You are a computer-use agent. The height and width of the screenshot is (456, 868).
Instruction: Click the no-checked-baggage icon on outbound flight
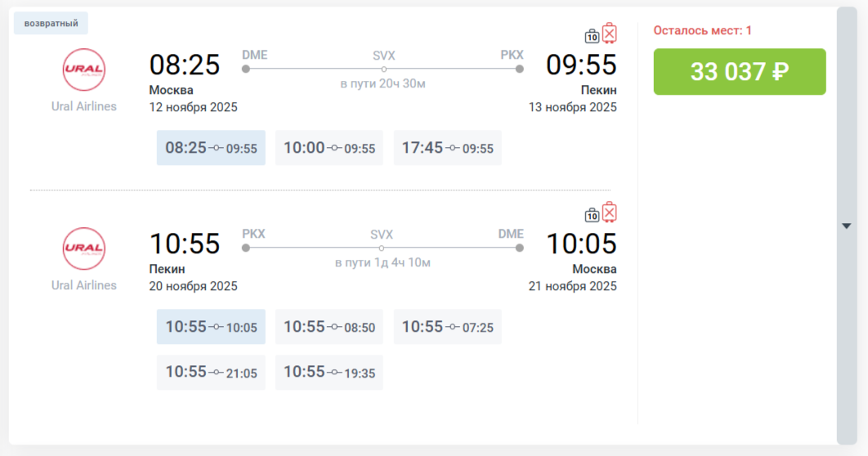coord(610,33)
